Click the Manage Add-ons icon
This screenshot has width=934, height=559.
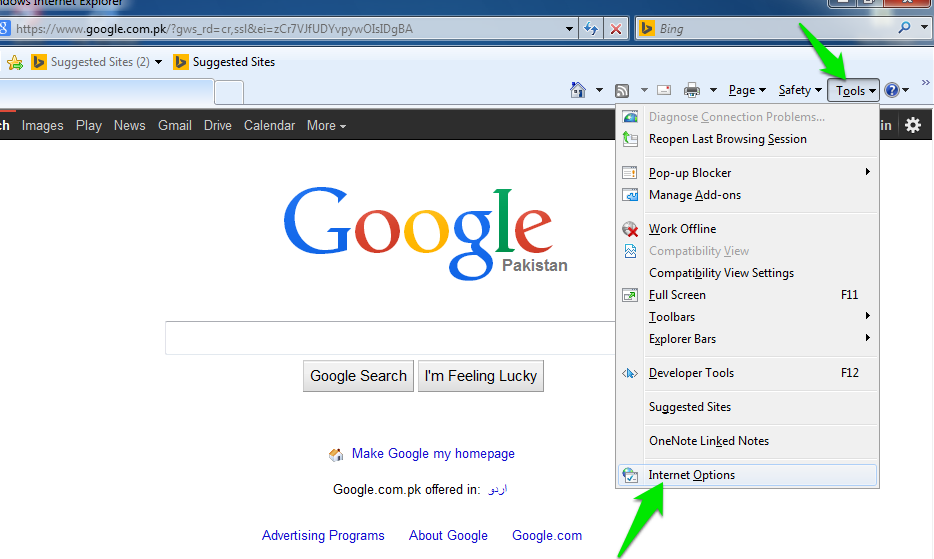630,195
